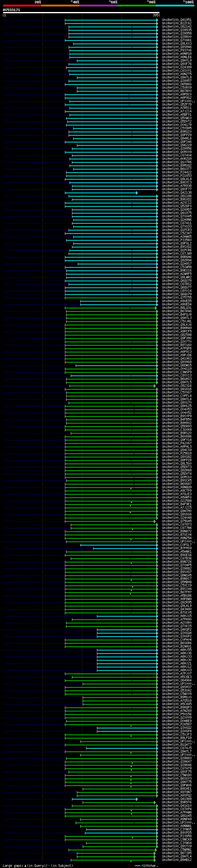Select the UniRef100_P26587 label
This screenshot has width=197, height=868.
point(176,725)
